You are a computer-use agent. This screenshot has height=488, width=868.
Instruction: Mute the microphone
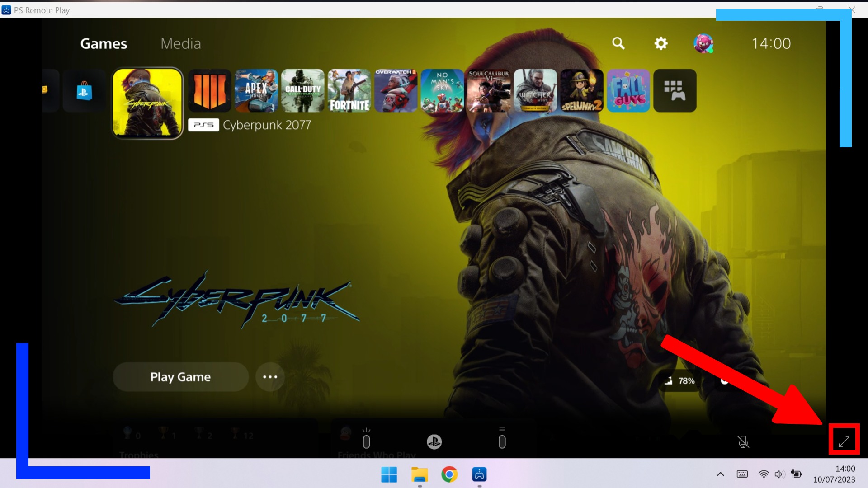743,442
